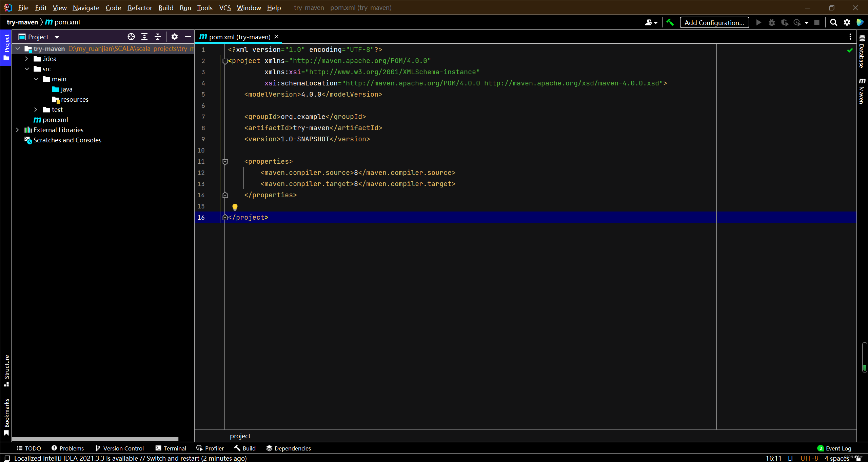Open Search Everywhere magnifier icon

[x=833, y=22]
